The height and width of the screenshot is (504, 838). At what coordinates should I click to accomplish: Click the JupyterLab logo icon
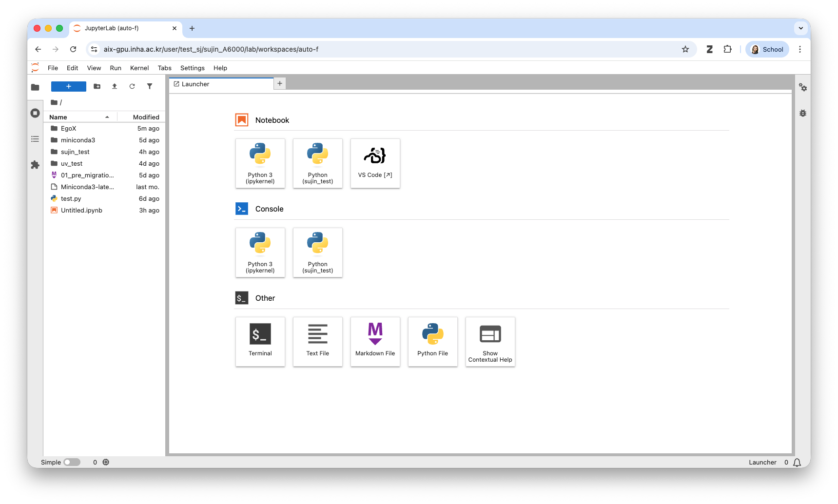tap(35, 67)
